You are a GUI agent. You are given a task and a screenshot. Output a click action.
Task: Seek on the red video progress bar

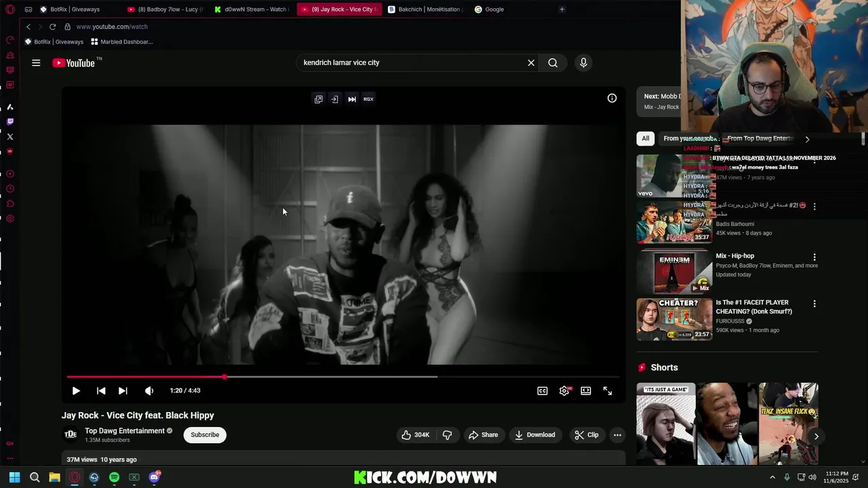343,377
